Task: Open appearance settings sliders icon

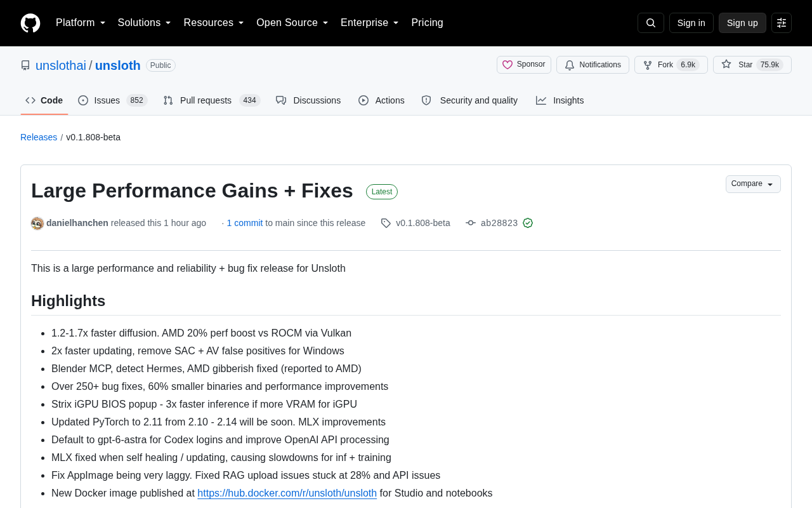Action: point(782,23)
